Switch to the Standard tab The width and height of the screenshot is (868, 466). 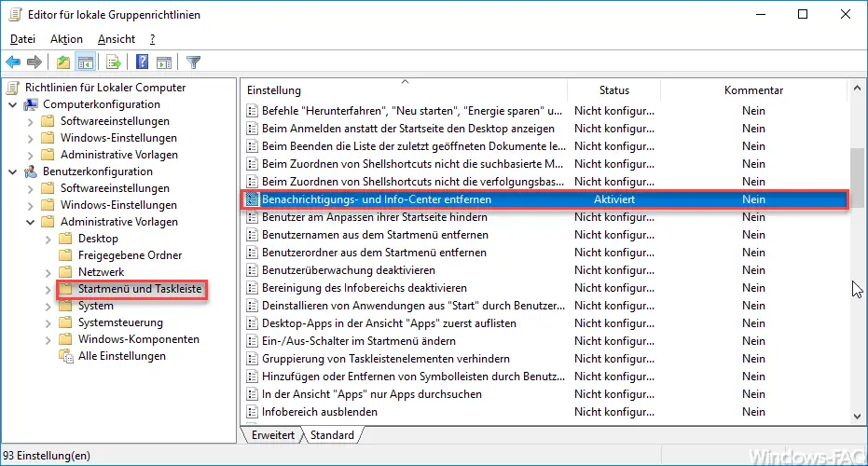click(332, 435)
